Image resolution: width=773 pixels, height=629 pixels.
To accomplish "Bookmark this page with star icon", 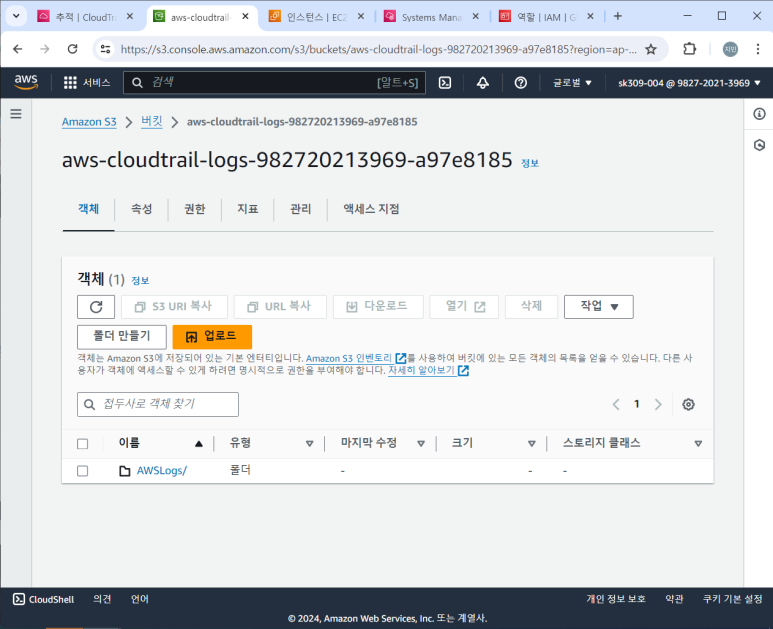I will click(651, 49).
